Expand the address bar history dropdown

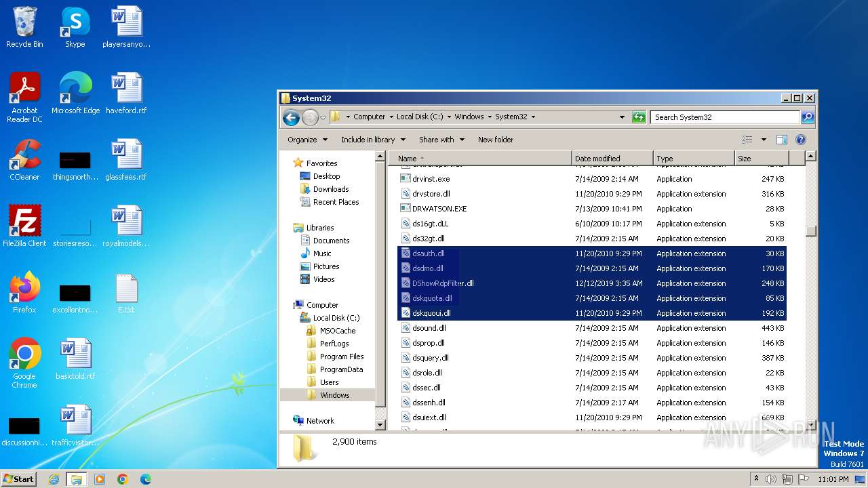coord(622,117)
